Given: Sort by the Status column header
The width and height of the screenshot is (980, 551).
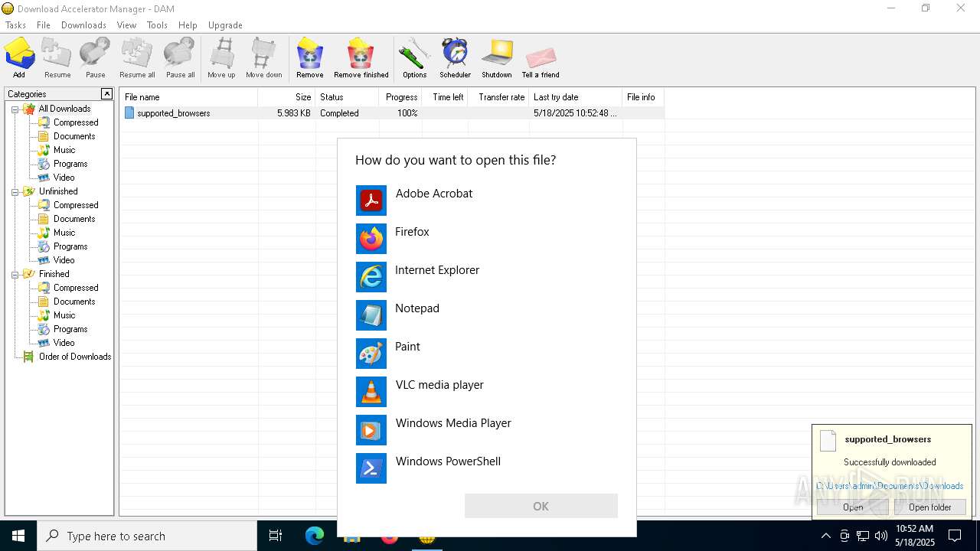Looking at the screenshot, I should click(x=347, y=97).
